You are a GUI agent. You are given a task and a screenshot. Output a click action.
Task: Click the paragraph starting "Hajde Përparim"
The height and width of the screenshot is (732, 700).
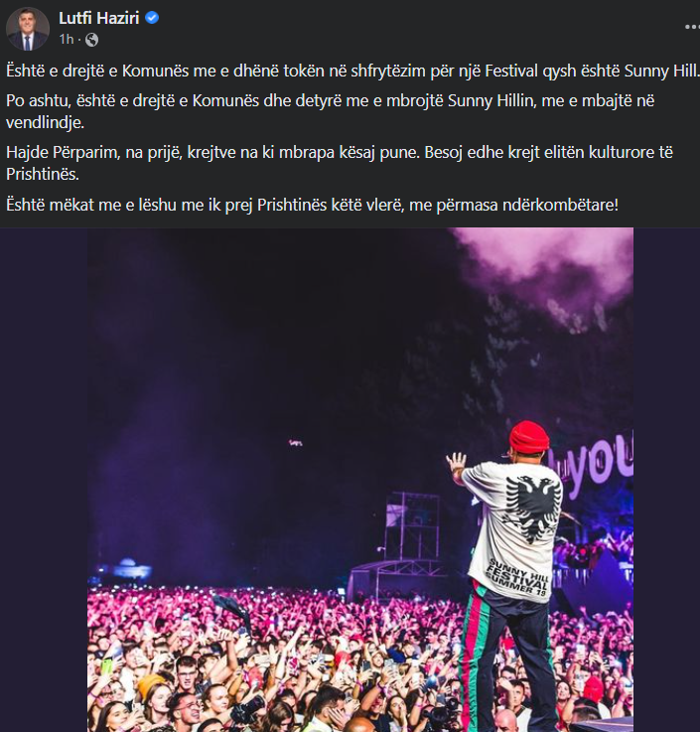[340, 163]
